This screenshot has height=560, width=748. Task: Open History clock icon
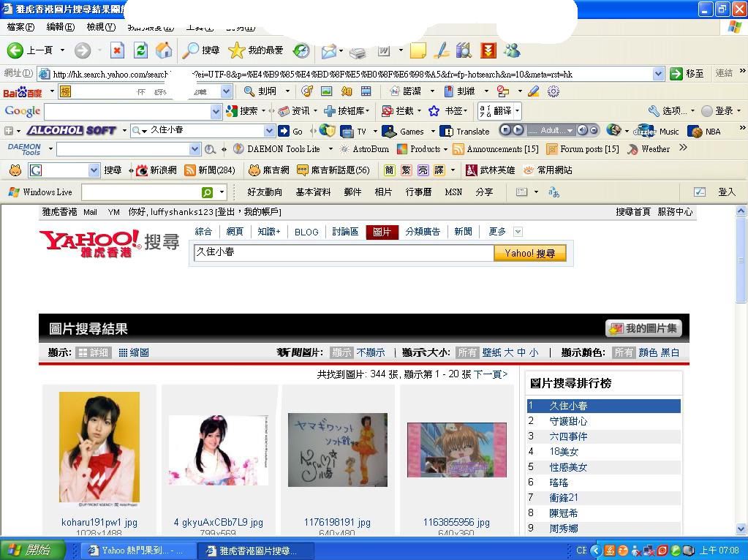(x=301, y=50)
